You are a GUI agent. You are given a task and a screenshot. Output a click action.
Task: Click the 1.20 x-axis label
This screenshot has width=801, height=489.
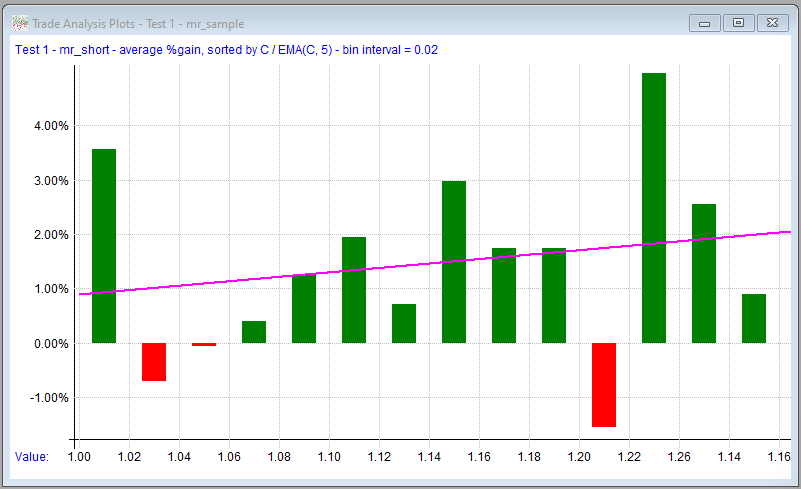click(579, 457)
